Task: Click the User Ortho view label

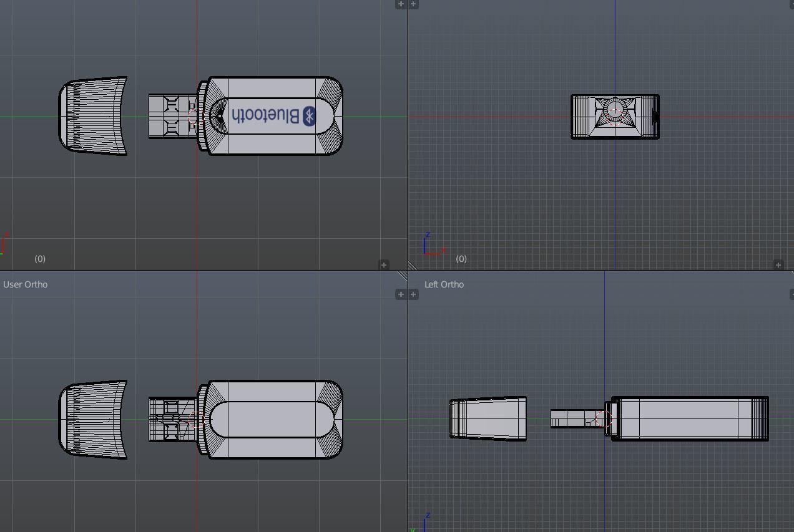Action: click(x=26, y=284)
